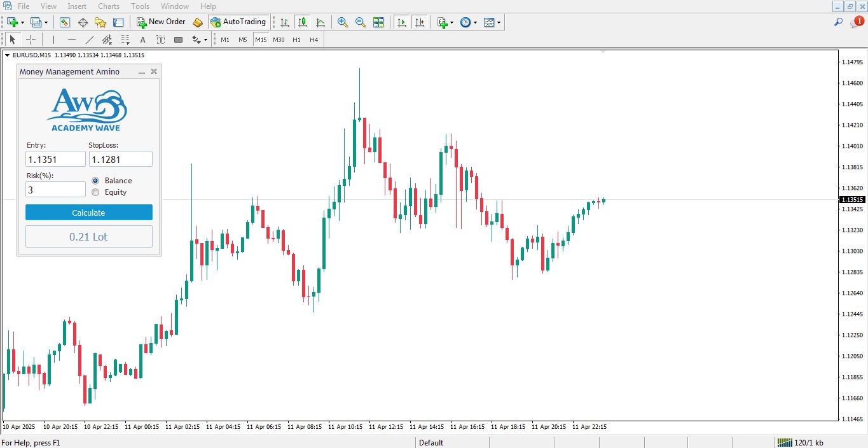Select the Crosshair tool
This screenshot has height=448, width=868.
click(31, 39)
